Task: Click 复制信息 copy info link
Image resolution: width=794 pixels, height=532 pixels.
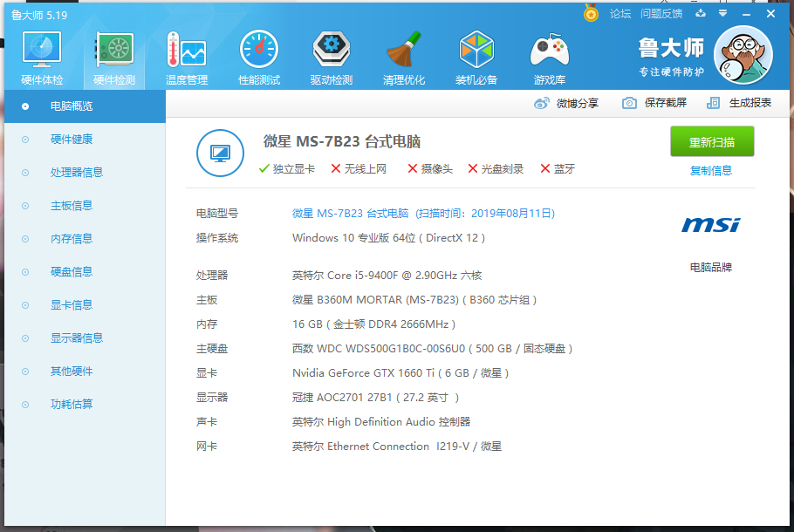Action: pos(711,171)
